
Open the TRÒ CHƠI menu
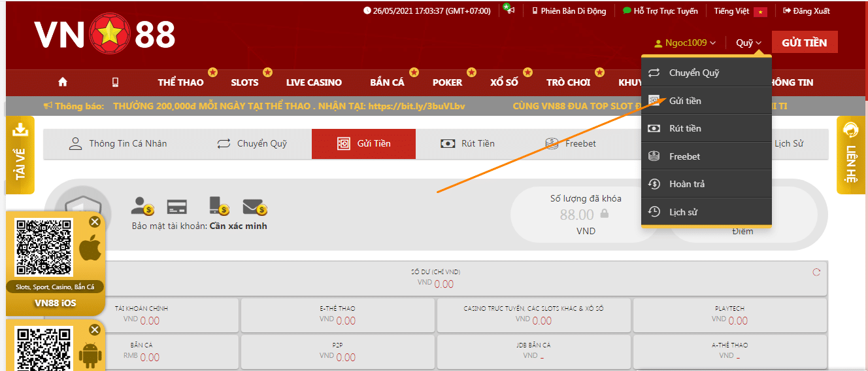point(568,82)
